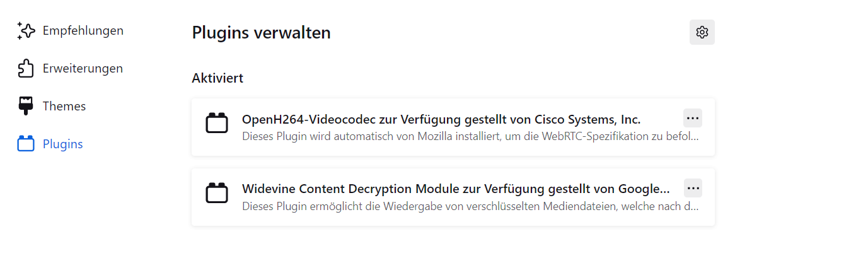Click the Erweiterungen puzzle piece icon
This screenshot has height=258, width=868.
tap(25, 68)
